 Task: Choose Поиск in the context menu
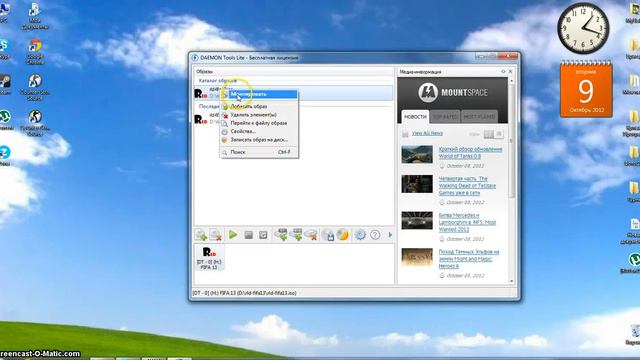(x=259, y=152)
